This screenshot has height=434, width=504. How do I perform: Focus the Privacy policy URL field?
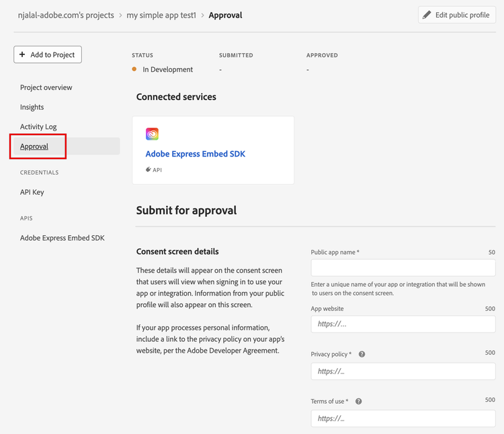[403, 372]
